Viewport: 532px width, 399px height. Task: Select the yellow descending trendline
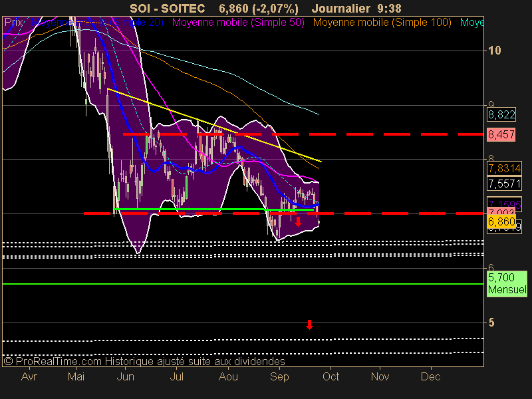click(214, 125)
